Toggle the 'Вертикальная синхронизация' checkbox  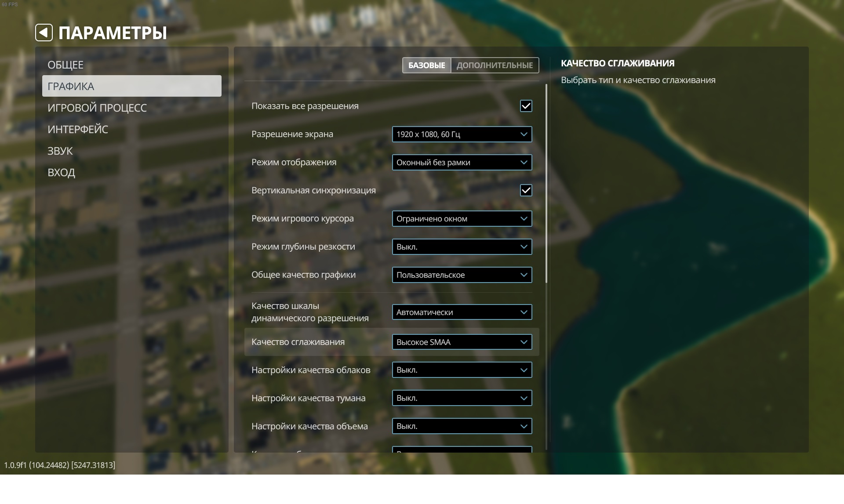click(x=526, y=190)
